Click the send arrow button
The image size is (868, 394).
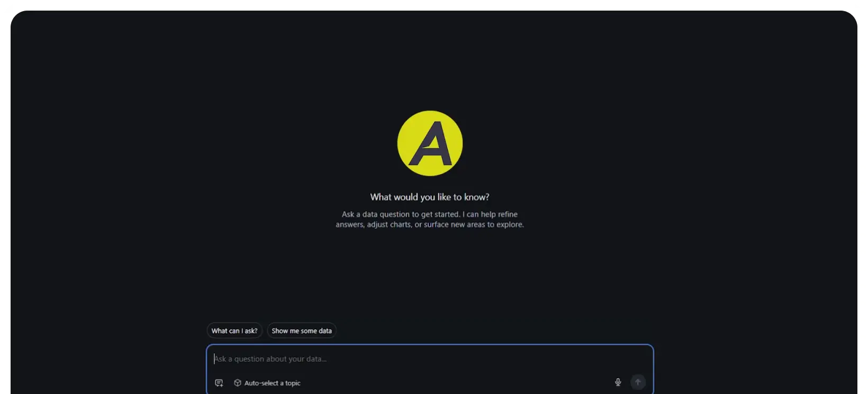638,382
